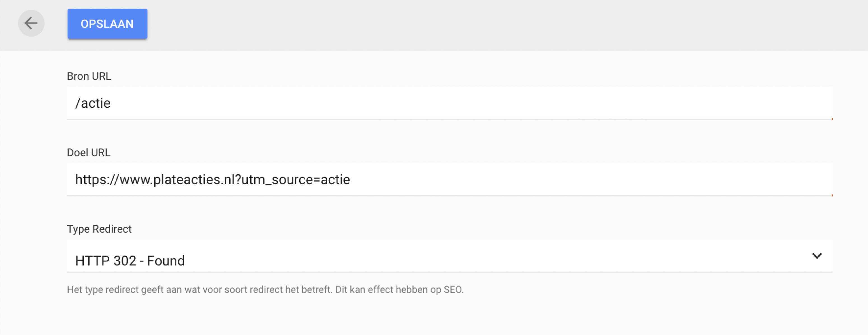The height and width of the screenshot is (335, 868).
Task: Click the 'Type Redirect' label
Action: pos(99,229)
